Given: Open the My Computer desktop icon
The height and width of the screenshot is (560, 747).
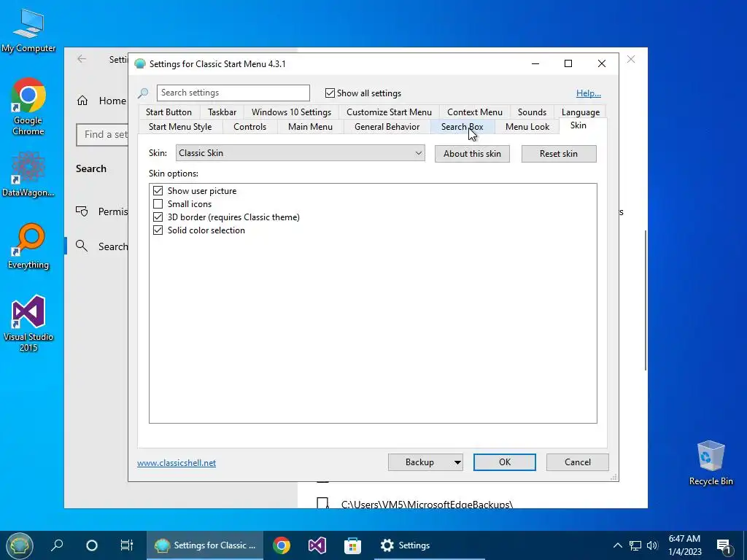Looking at the screenshot, I should 28,31.
